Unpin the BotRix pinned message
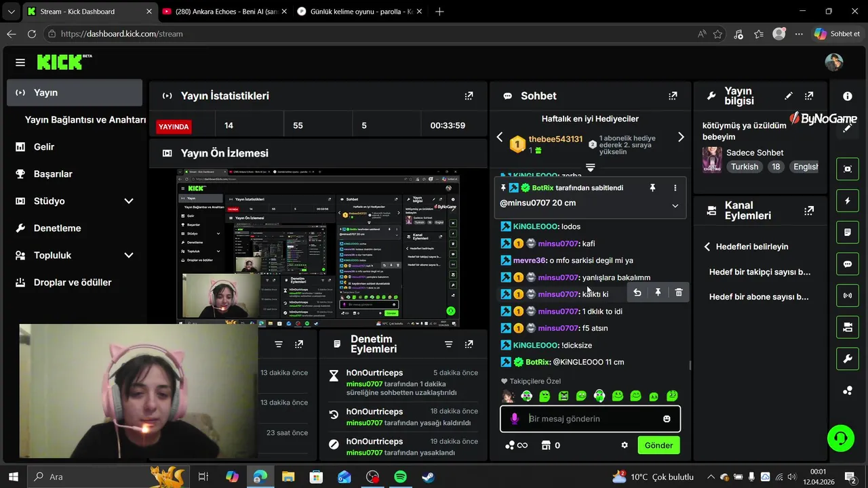 point(652,188)
